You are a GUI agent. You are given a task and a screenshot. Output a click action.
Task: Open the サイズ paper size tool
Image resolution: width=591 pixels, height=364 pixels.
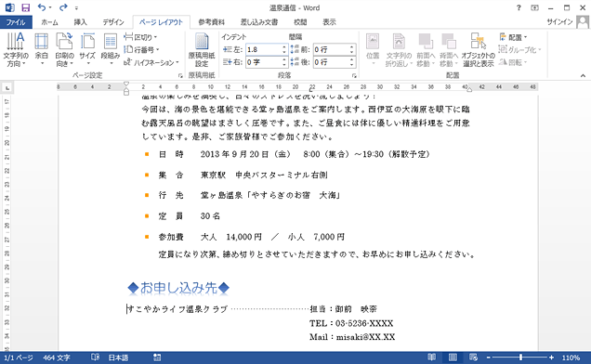[87, 50]
